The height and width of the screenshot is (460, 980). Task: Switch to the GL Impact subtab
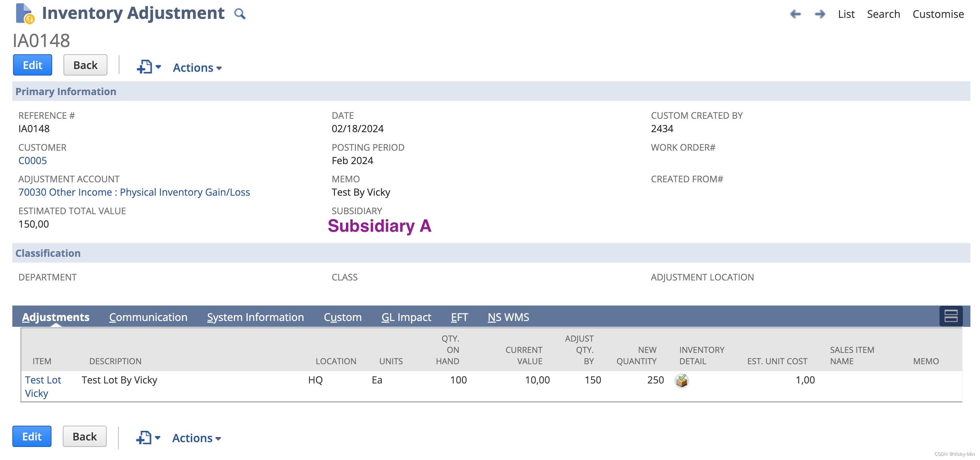406,317
